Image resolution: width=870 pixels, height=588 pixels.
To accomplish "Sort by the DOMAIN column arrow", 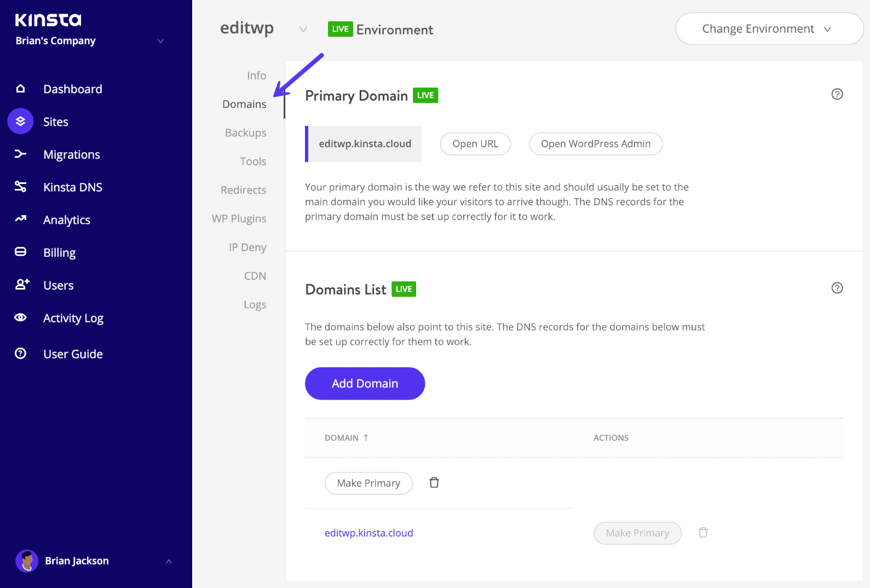I will click(x=366, y=437).
